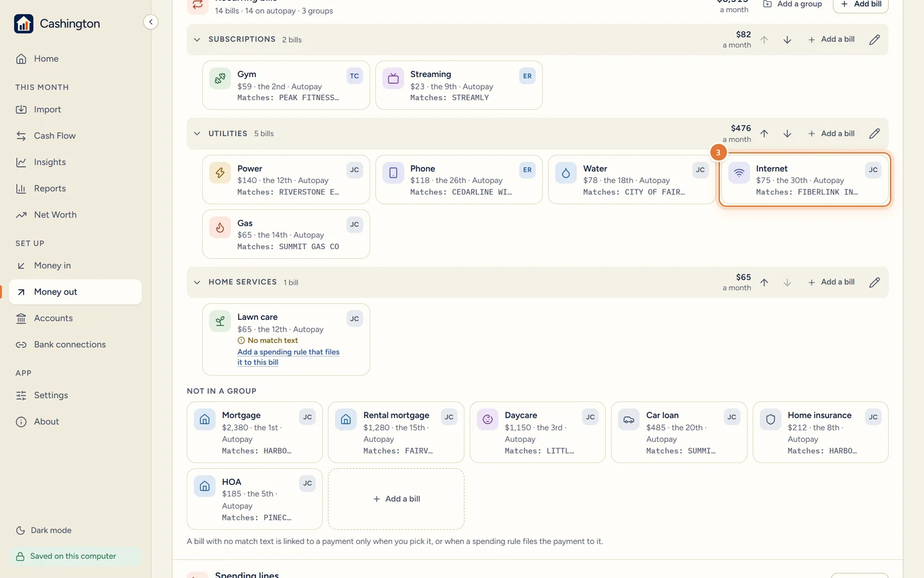The width and height of the screenshot is (924, 578).
Task: Open the Internet bill card
Action: [805, 180]
